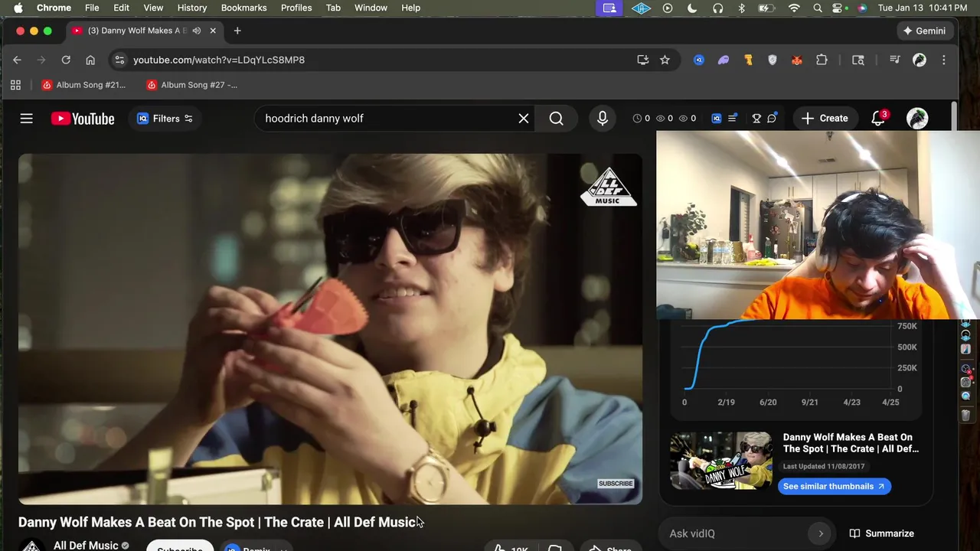Open the tab search icon in toolbar
Screen dimensions: 980x551
[858, 60]
